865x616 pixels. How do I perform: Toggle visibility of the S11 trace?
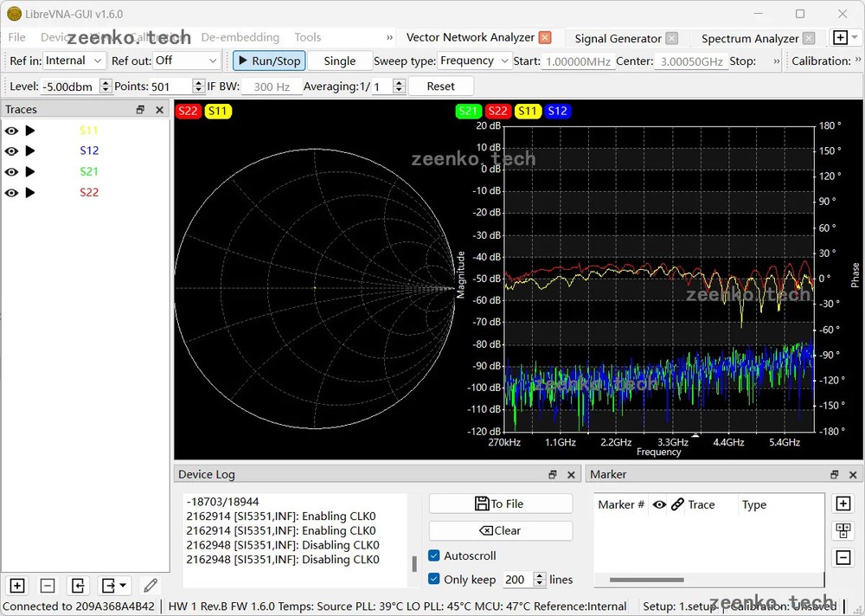point(10,131)
